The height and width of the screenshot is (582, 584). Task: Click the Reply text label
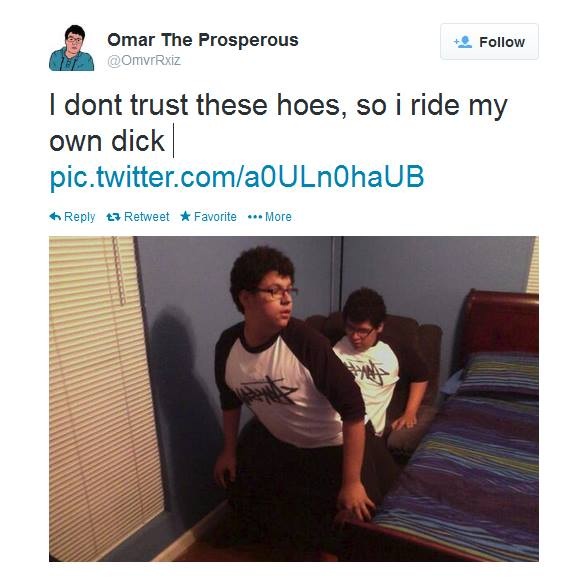click(x=80, y=217)
